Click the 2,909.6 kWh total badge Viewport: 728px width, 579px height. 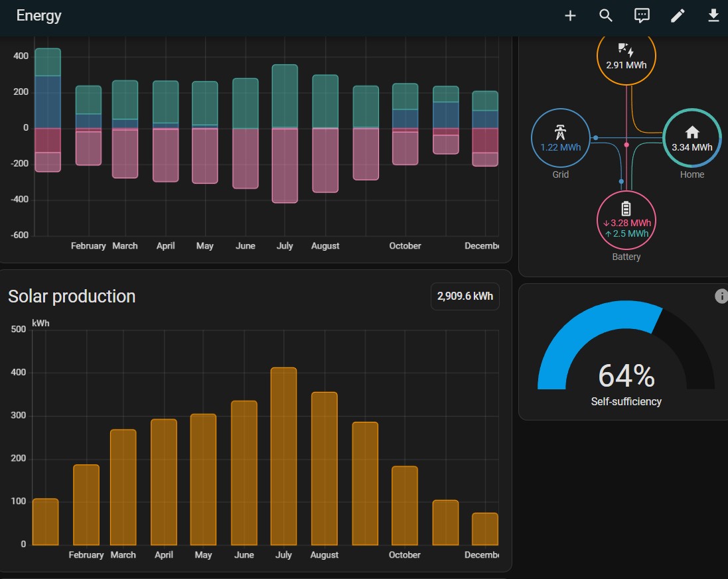click(465, 296)
